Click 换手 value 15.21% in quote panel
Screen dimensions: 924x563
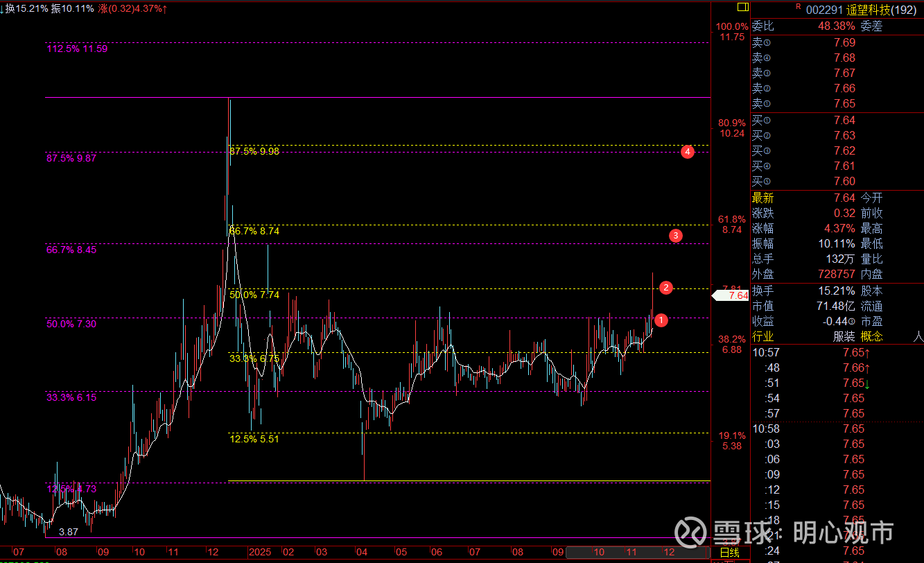(837, 291)
